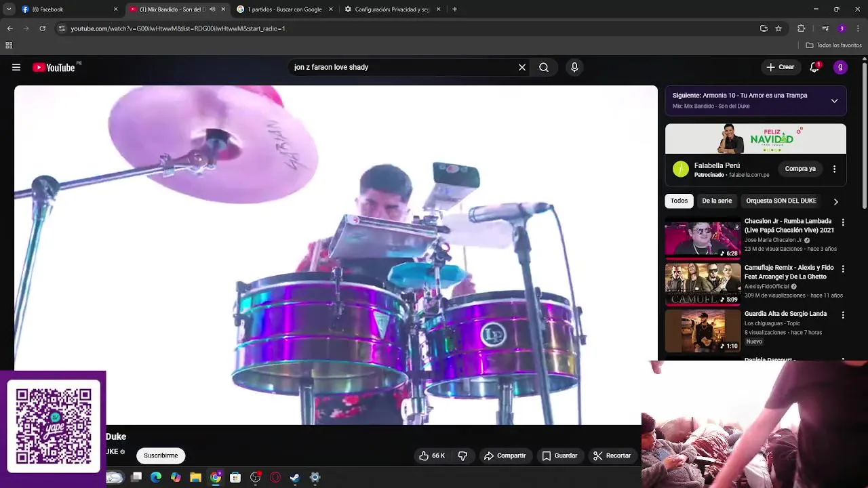Viewport: 868px width, 488px height.
Task: Select the De la serie chip
Action: pyautogui.click(x=717, y=201)
